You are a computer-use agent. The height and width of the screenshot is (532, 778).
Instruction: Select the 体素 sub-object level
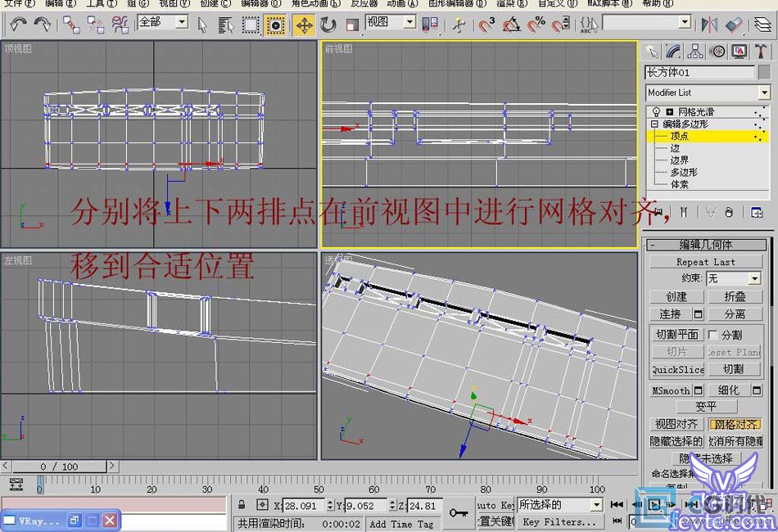pos(679,184)
